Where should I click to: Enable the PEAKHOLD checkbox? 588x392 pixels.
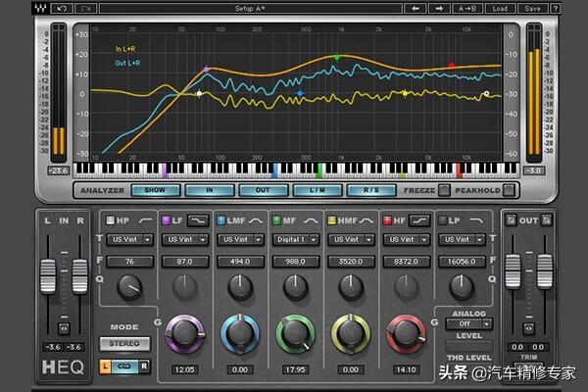(509, 190)
